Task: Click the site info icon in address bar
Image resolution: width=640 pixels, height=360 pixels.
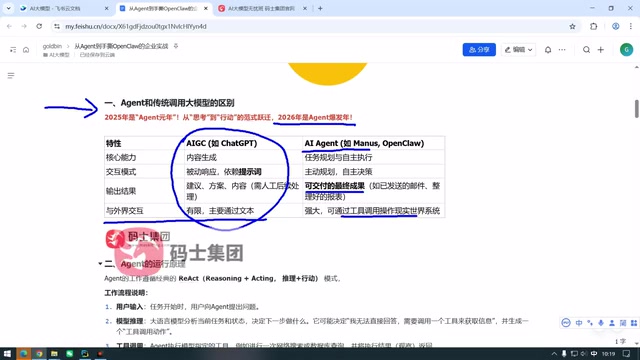Action: point(57,26)
